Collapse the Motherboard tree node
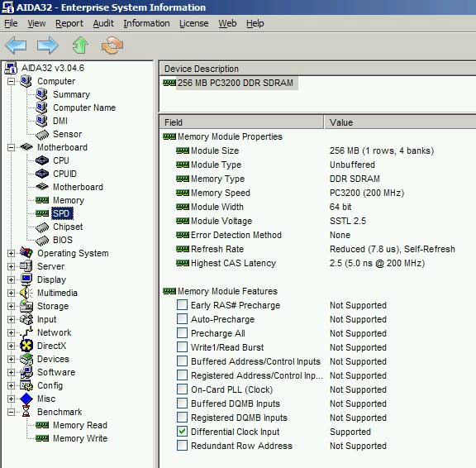 (x=11, y=147)
